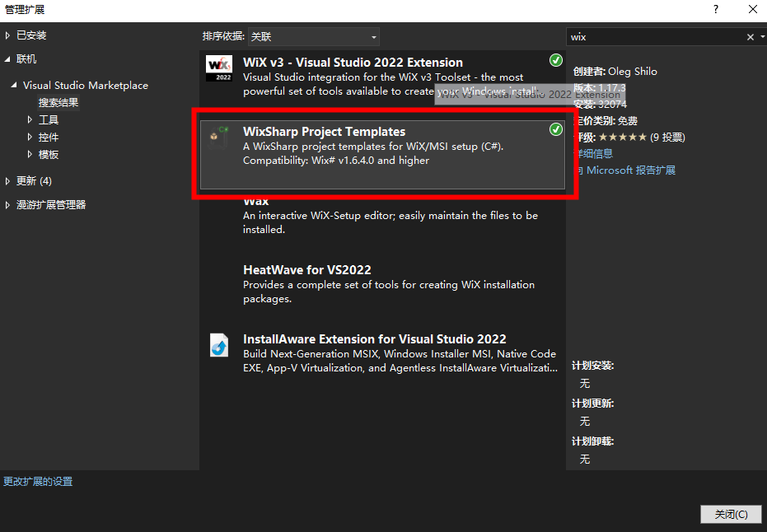The image size is (767, 532).
Task: Click green installed checkmark on WixSharp Project Templates
Action: [555, 129]
